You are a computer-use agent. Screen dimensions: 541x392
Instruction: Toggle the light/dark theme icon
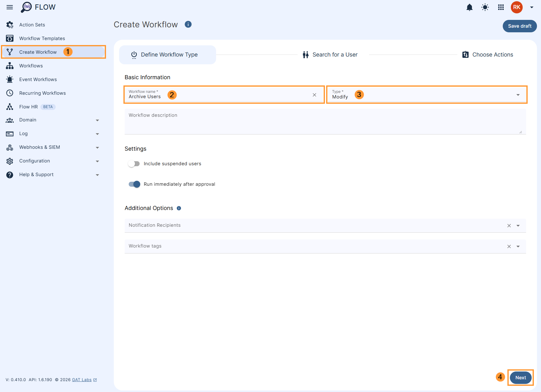[485, 7]
